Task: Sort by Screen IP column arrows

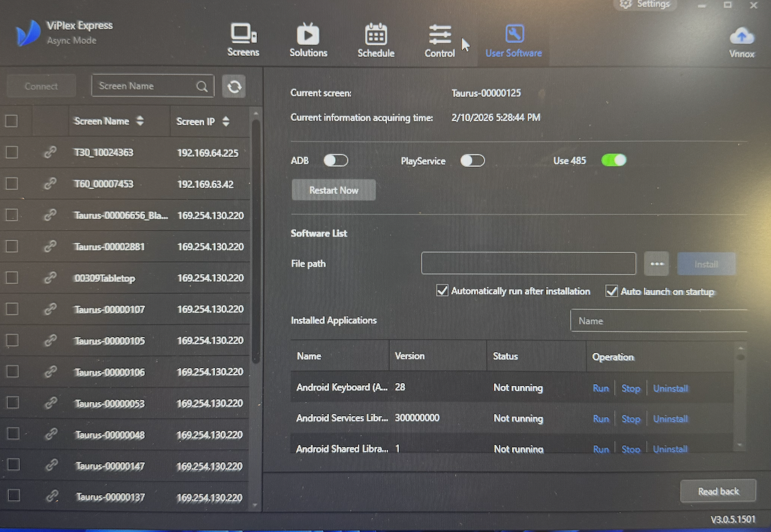Action: tap(226, 121)
